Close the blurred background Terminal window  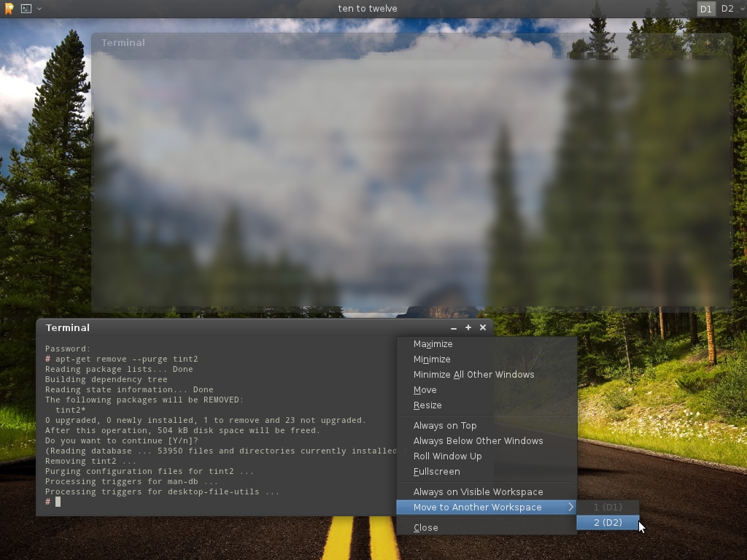click(722, 42)
